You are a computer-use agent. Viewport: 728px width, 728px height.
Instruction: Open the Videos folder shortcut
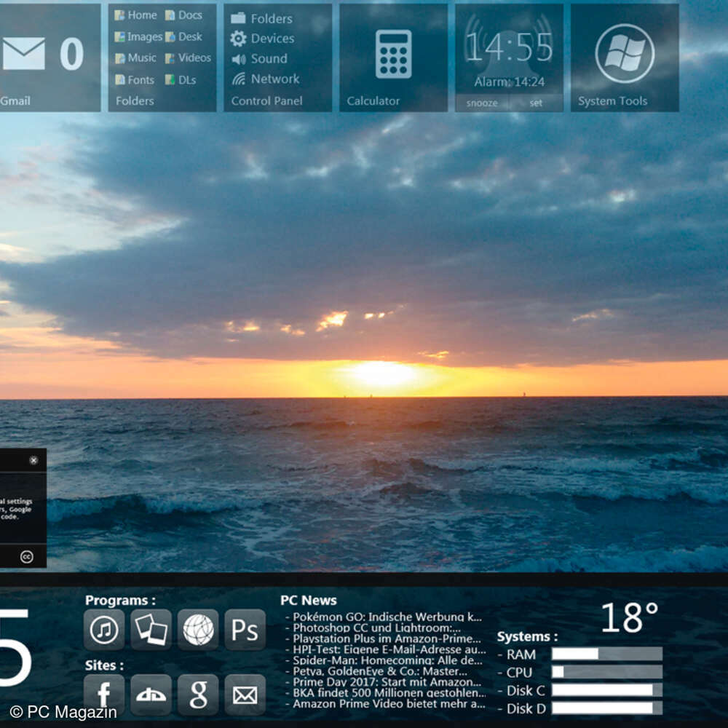[191, 58]
